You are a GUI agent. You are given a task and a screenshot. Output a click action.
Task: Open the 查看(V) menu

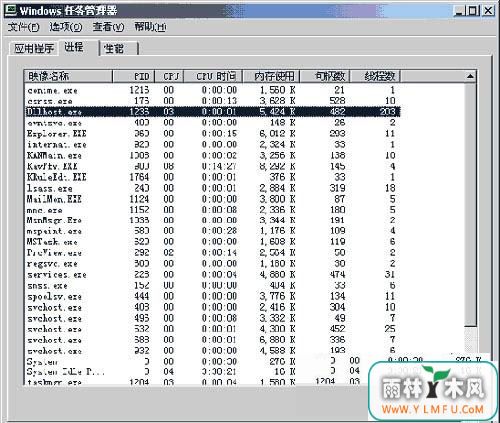pos(108,27)
